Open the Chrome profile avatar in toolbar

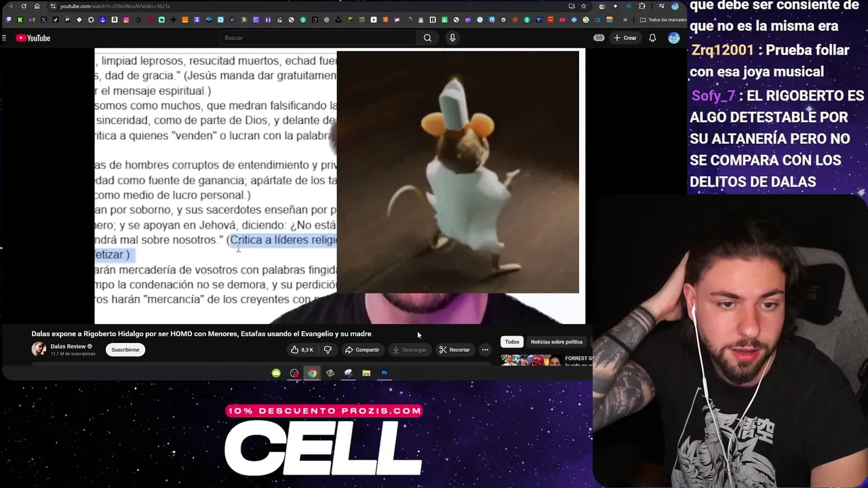[x=675, y=6]
